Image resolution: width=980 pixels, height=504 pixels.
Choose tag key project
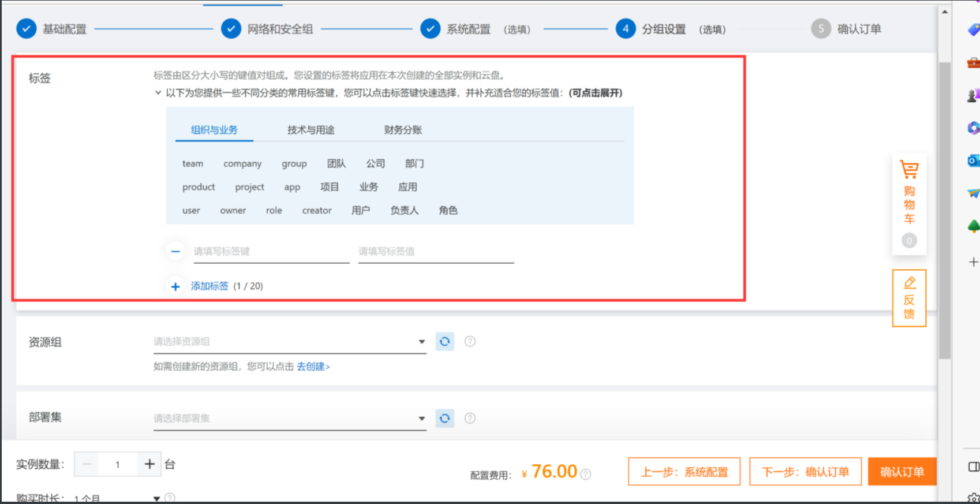tap(249, 187)
